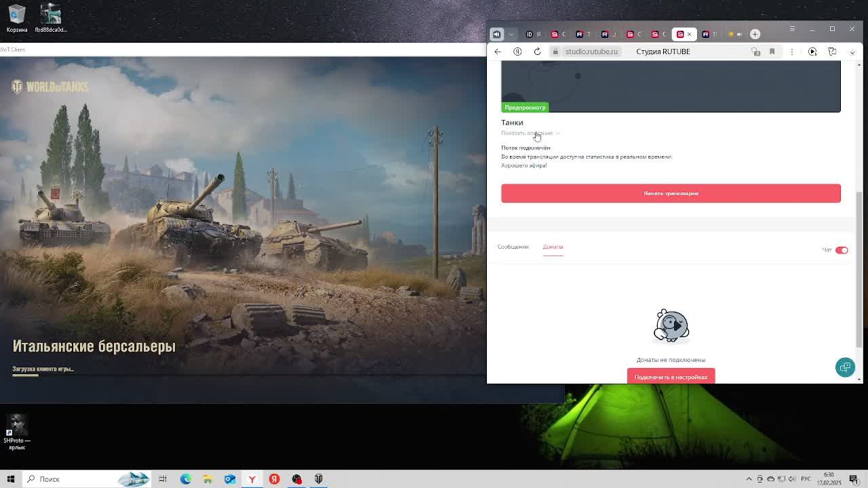Screen dimensions: 868x488
Task: Click the stream preview player area
Action: point(671,86)
